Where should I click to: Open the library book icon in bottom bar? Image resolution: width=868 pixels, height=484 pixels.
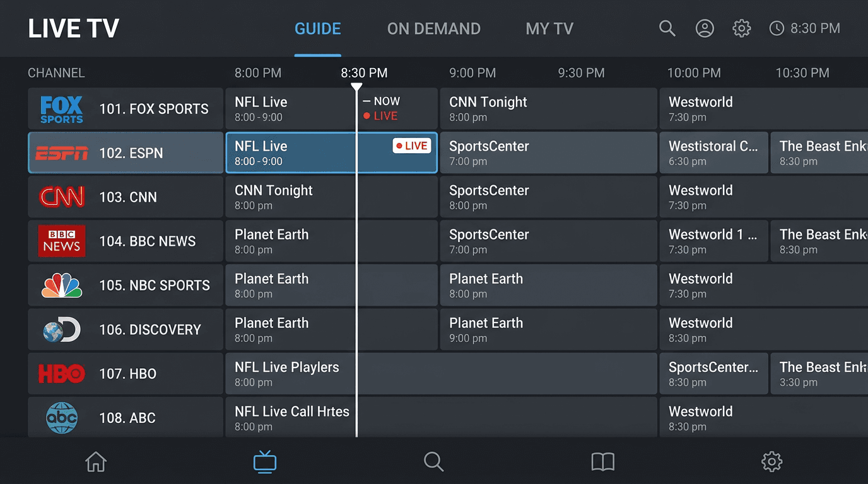(x=602, y=462)
